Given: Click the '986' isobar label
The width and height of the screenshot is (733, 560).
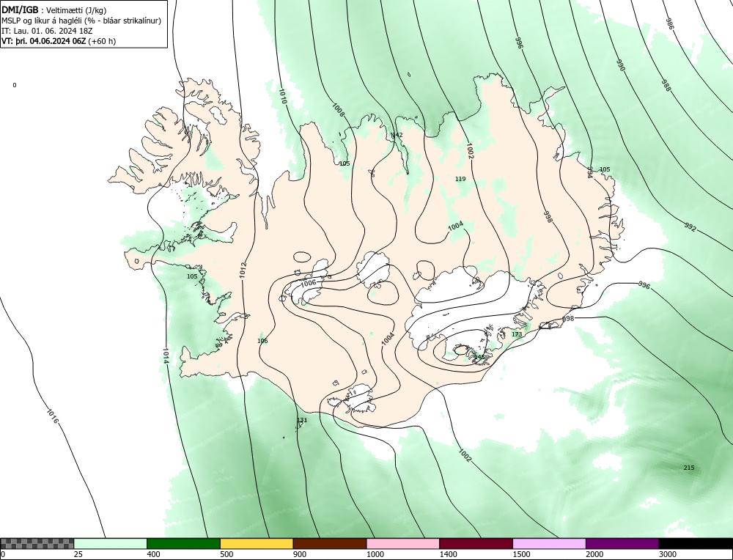Looking at the screenshot, I should pyautogui.click(x=670, y=24).
